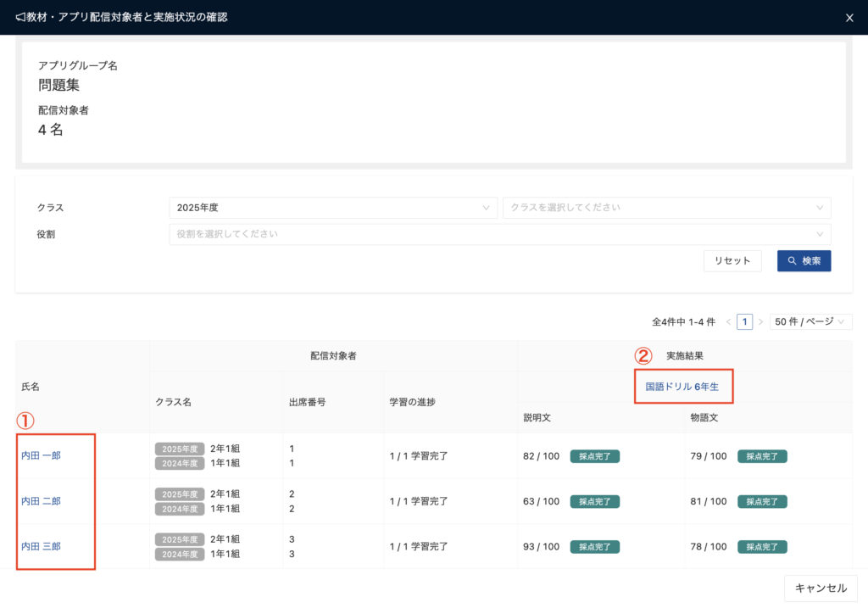Change the 50 件 / ページ page size

pyautogui.click(x=810, y=322)
